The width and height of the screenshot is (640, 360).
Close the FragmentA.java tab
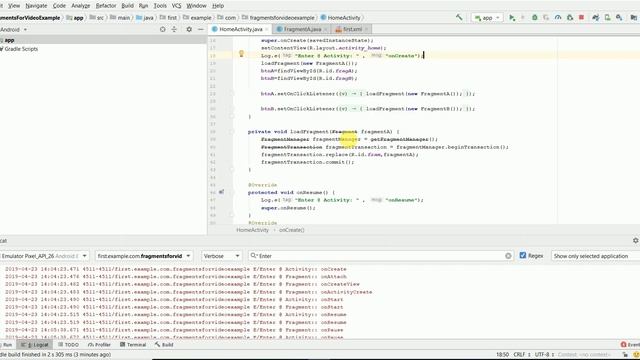pos(325,29)
